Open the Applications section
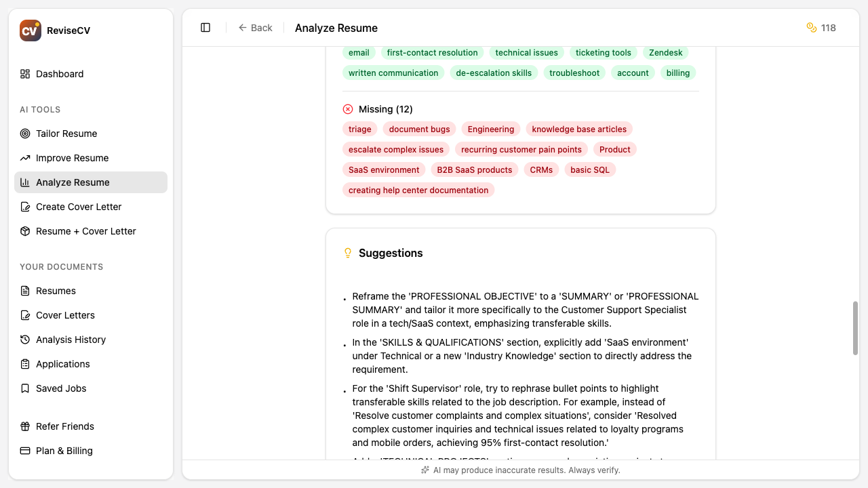 (62, 364)
